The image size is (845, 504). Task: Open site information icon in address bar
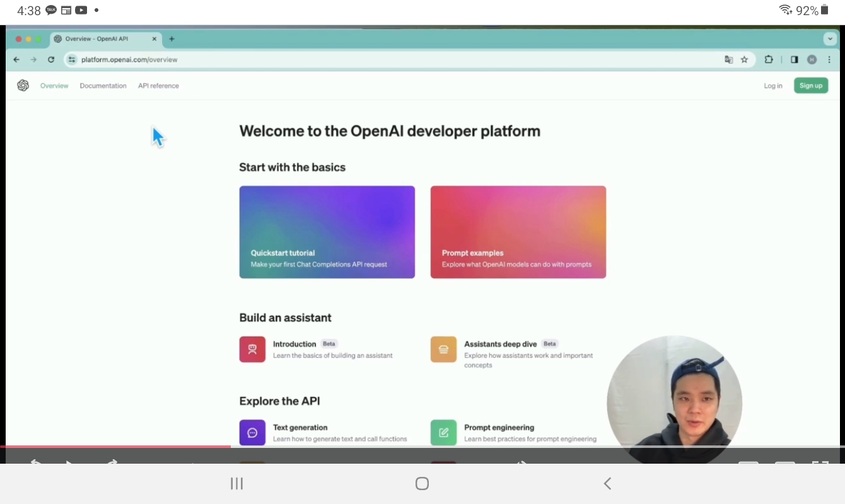pyautogui.click(x=72, y=60)
